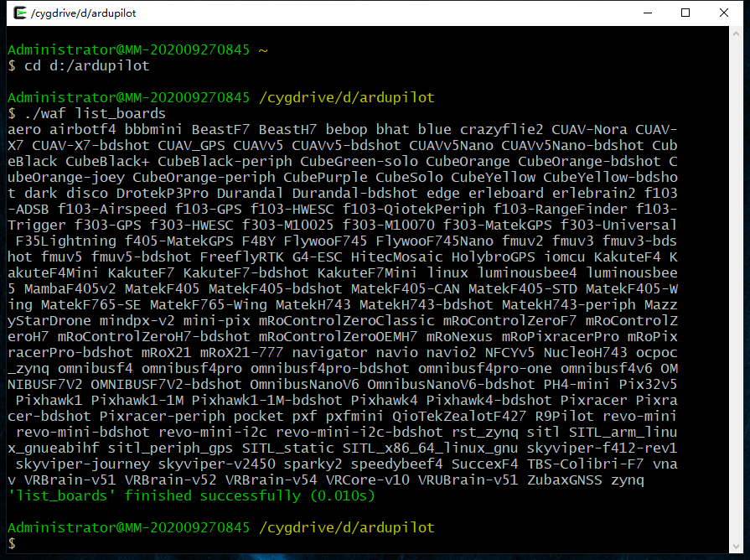Click the board name 'f303-MatekGPS'
Image resolution: width=750 pixels, height=560 pixels.
tap(498, 225)
